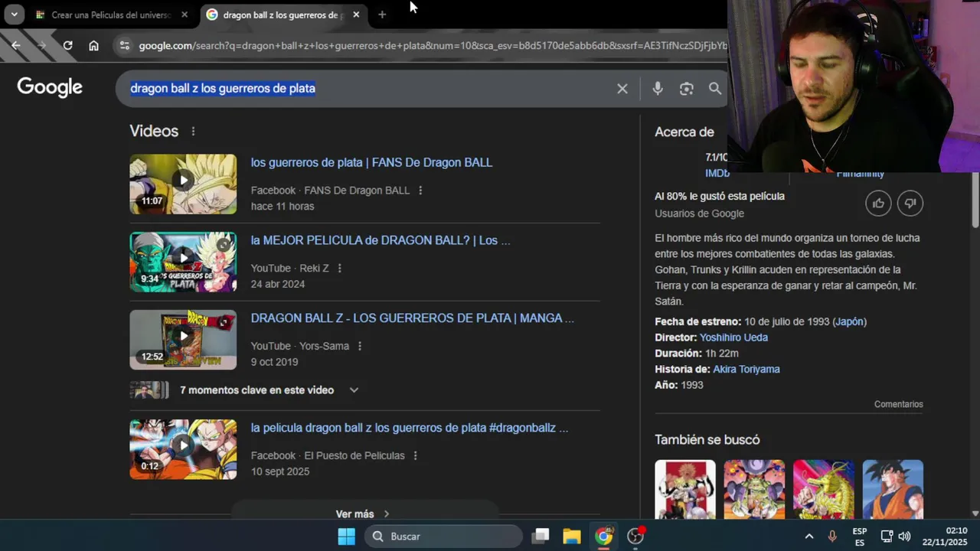Open ESP language selector in tray
Screen dimensions: 980x551
tap(860, 536)
